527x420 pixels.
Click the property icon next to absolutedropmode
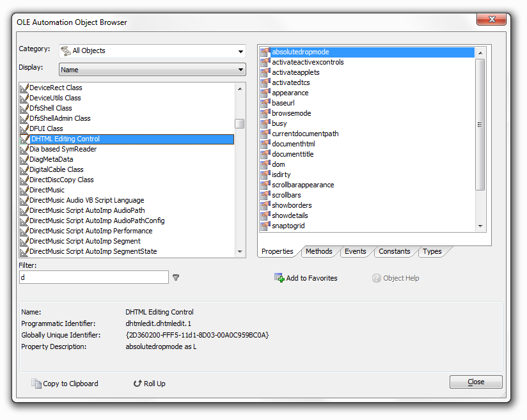(265, 52)
